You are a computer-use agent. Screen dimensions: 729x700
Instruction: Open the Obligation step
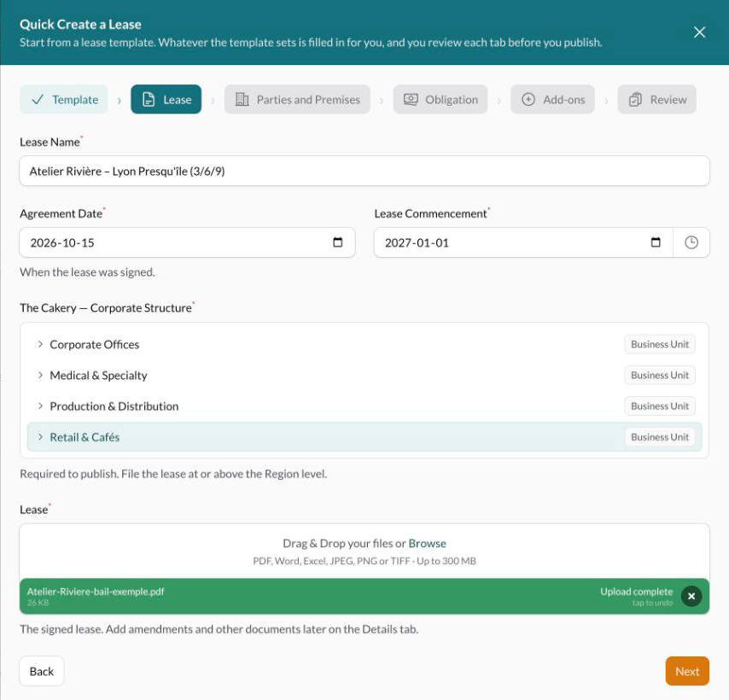(x=440, y=100)
